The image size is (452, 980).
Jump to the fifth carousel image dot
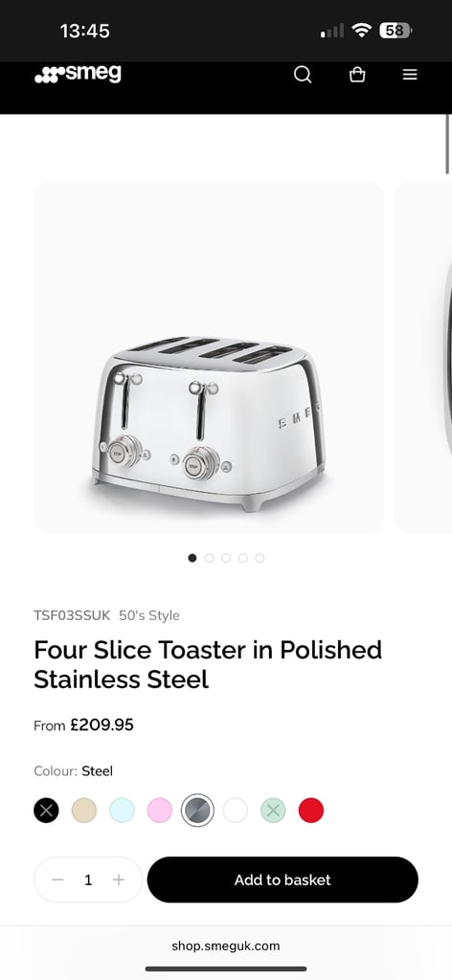coord(260,558)
